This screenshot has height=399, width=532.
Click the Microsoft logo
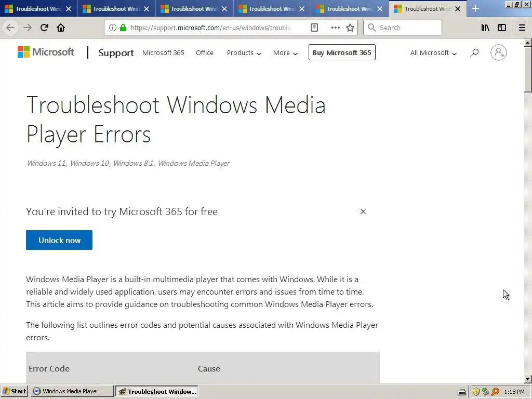pos(46,52)
